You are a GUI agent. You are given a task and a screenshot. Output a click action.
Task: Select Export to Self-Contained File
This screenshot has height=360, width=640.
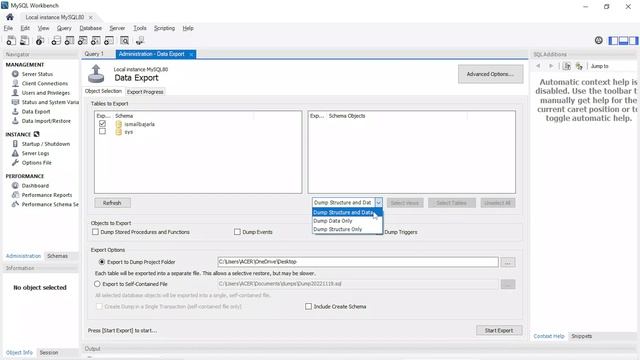click(97, 284)
